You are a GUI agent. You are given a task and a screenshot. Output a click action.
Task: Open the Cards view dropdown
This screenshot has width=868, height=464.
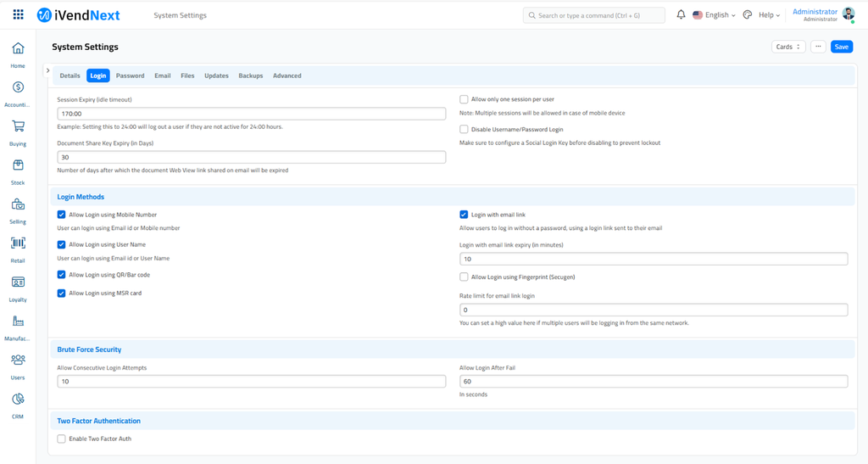click(787, 47)
